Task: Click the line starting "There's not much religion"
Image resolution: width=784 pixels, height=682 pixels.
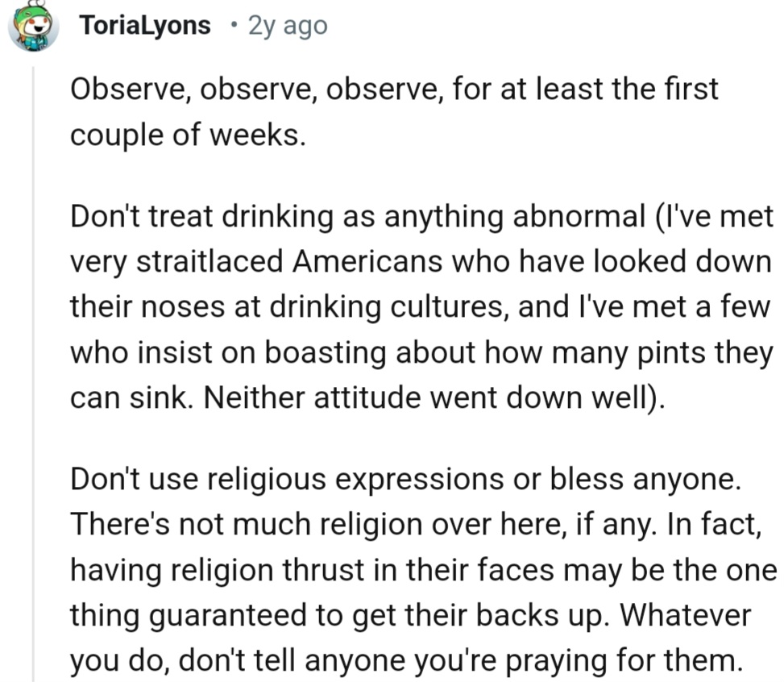Action: point(416,523)
